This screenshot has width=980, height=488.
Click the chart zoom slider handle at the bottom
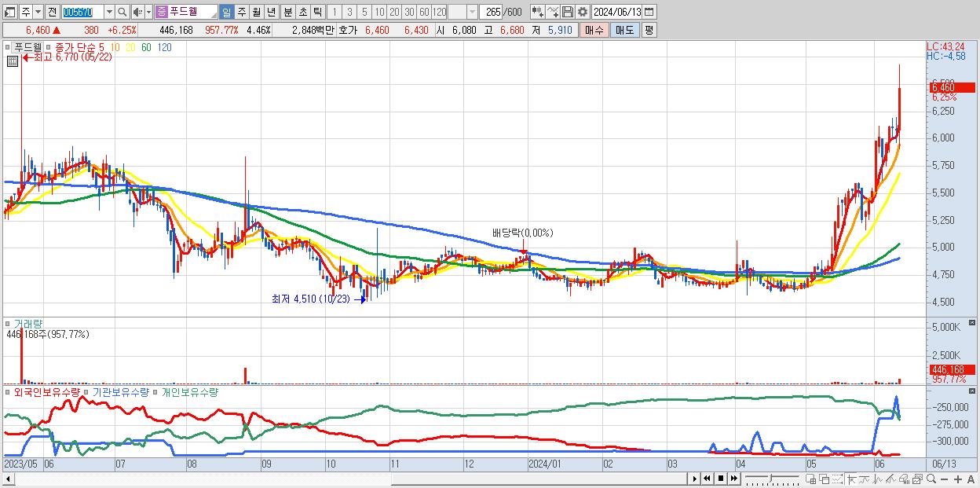pyautogui.click(x=770, y=477)
